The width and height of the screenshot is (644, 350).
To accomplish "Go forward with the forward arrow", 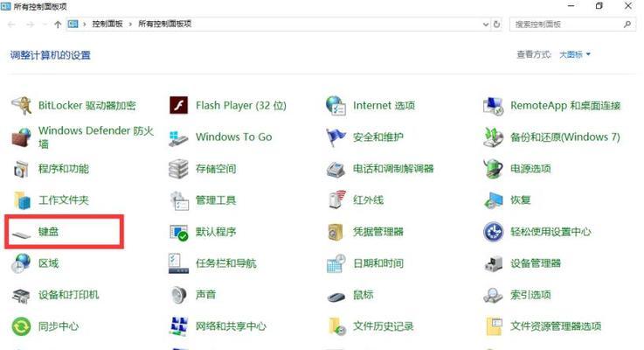I will pos(31,24).
